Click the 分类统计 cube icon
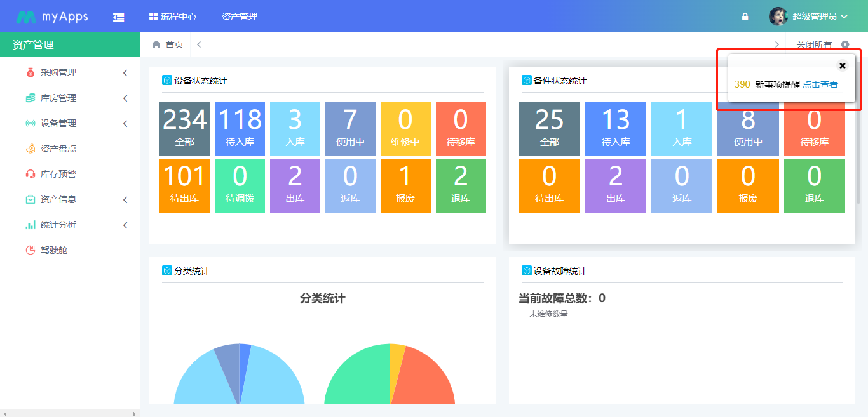Viewport: 868px width, 417px height. point(167,270)
